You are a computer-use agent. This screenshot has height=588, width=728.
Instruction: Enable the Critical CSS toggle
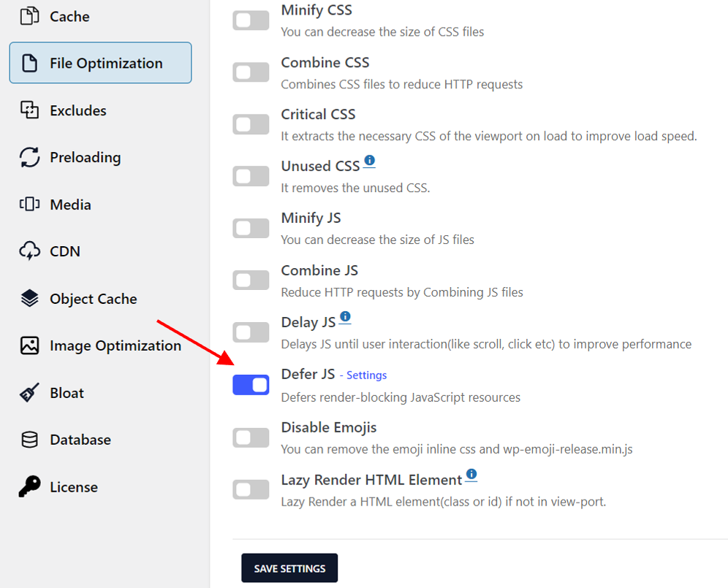251,124
